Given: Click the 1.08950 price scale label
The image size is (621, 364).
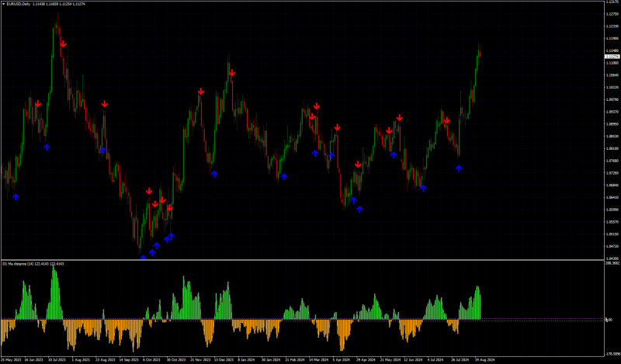Looking at the screenshot, I should click(x=612, y=124).
